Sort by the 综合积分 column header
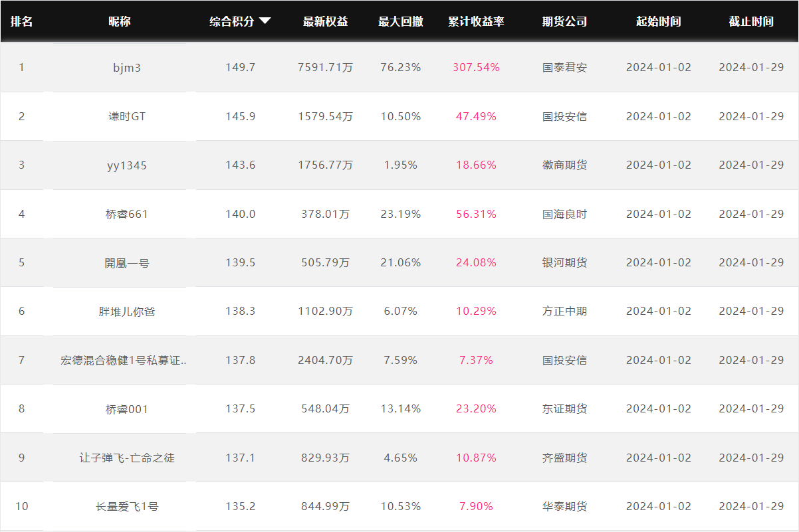The image size is (799, 532). [232, 21]
